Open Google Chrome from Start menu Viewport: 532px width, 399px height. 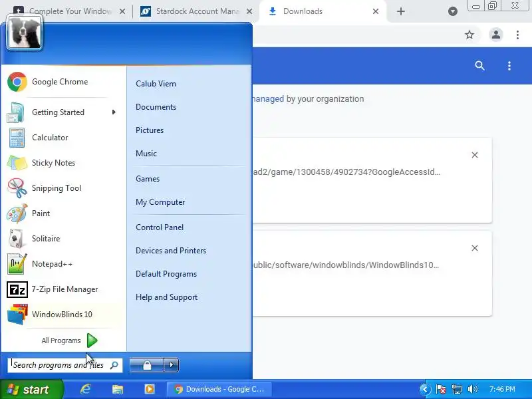(x=63, y=82)
